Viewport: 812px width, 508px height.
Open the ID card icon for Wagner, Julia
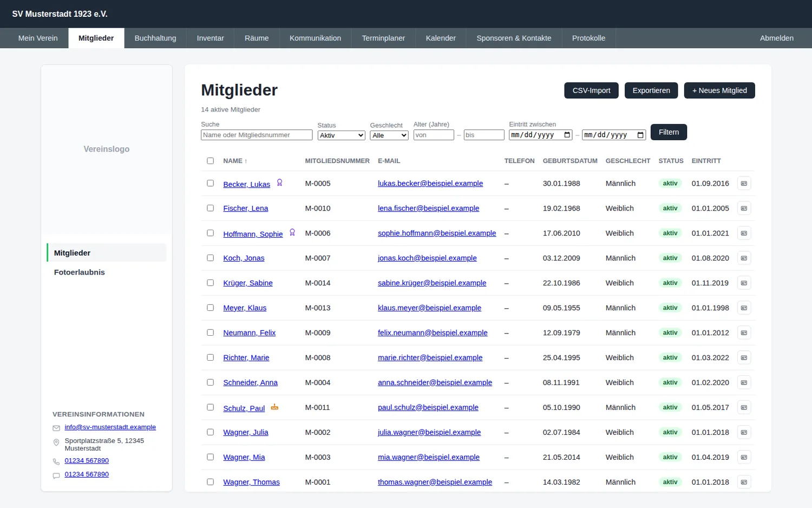click(x=744, y=433)
